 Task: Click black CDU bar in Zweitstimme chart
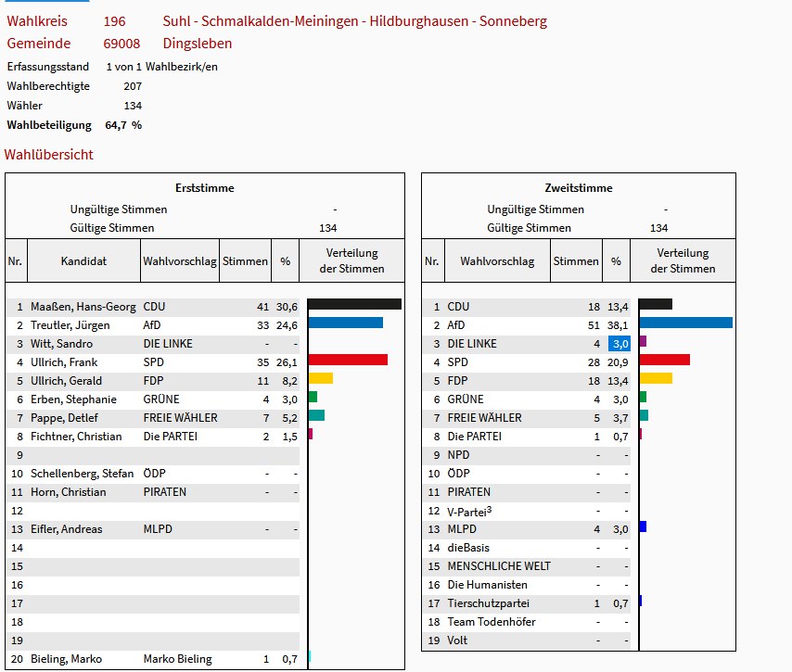pyautogui.click(x=656, y=304)
